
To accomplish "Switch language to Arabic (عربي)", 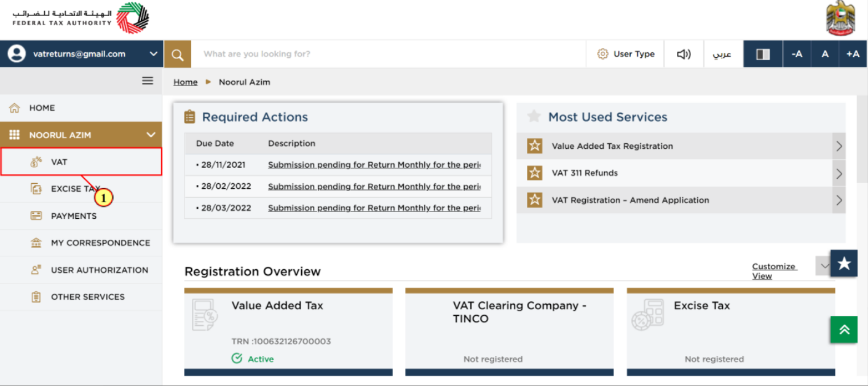I will click(722, 54).
